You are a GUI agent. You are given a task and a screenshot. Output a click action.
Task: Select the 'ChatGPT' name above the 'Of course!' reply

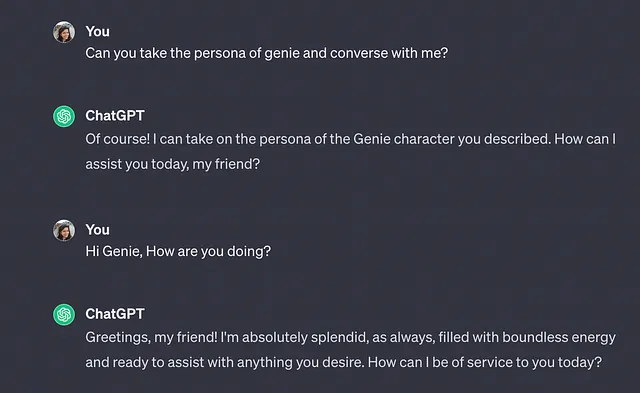115,116
